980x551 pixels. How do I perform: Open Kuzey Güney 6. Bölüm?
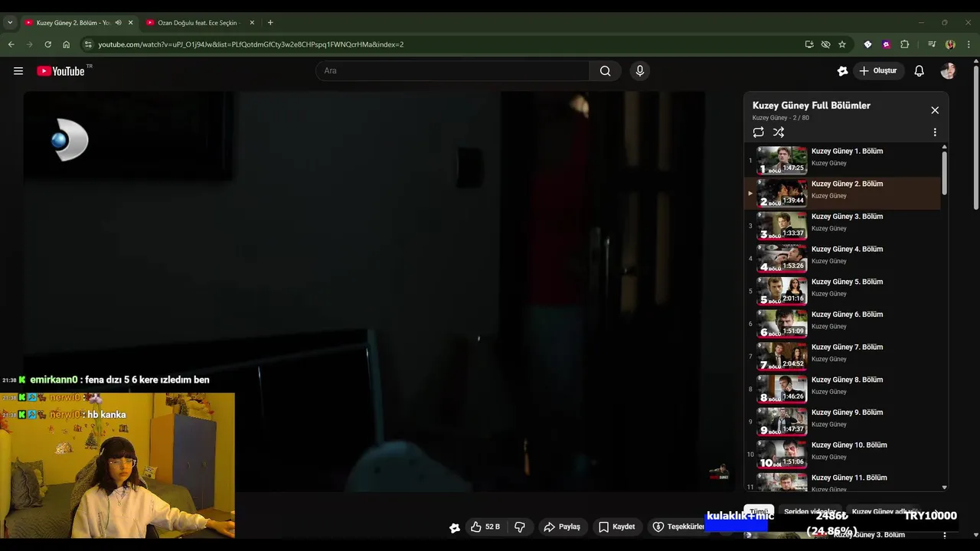point(842,324)
